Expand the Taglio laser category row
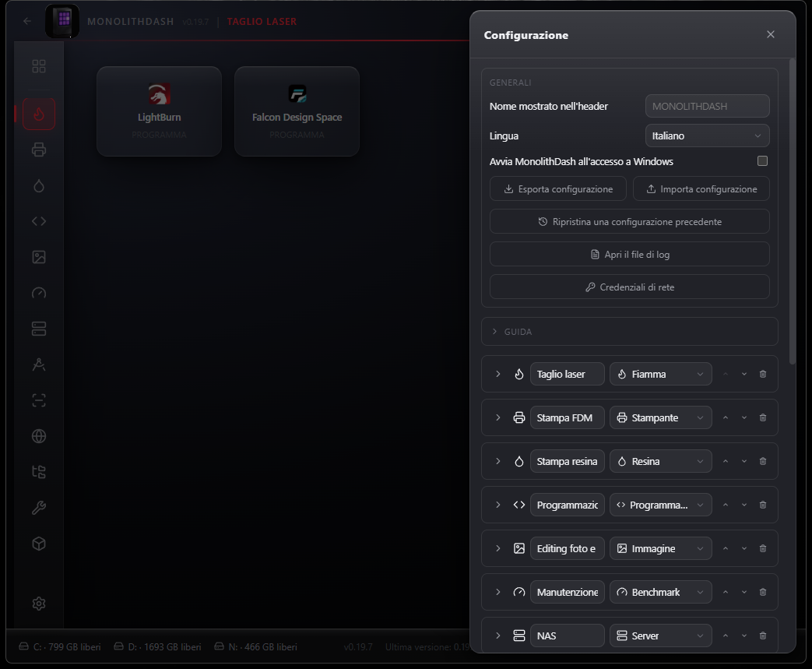This screenshot has width=812, height=669. point(497,374)
